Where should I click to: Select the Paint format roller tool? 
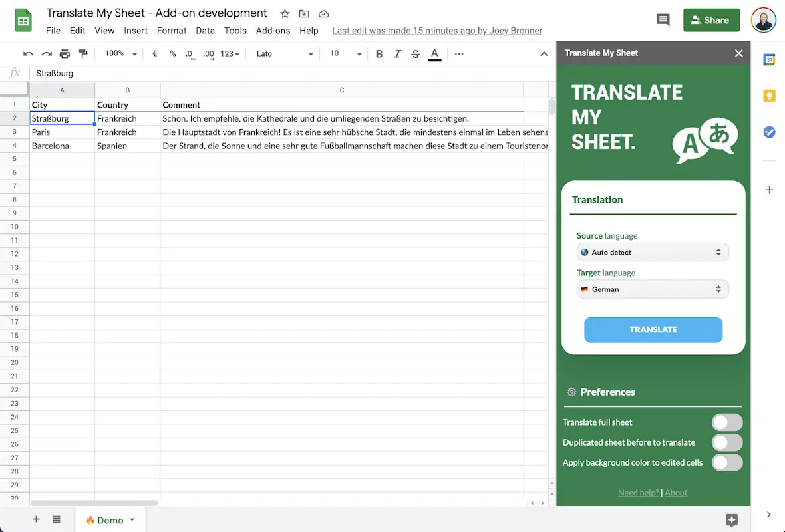point(83,54)
